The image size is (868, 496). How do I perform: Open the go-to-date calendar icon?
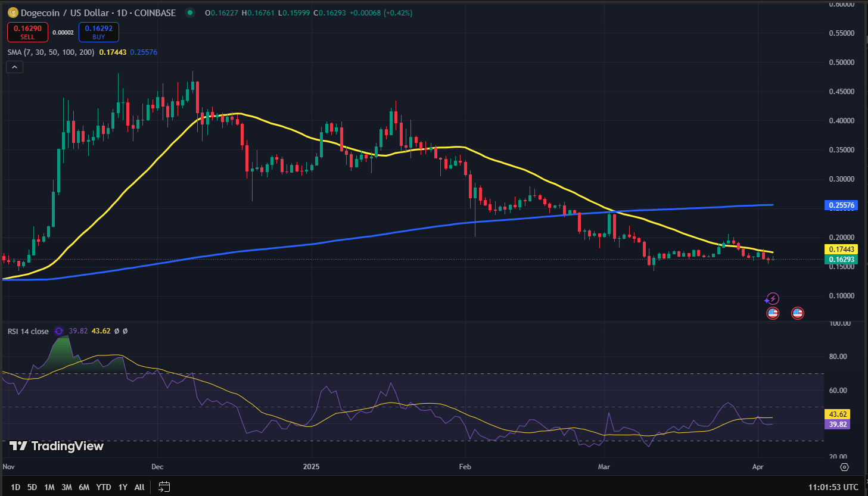(x=164, y=487)
